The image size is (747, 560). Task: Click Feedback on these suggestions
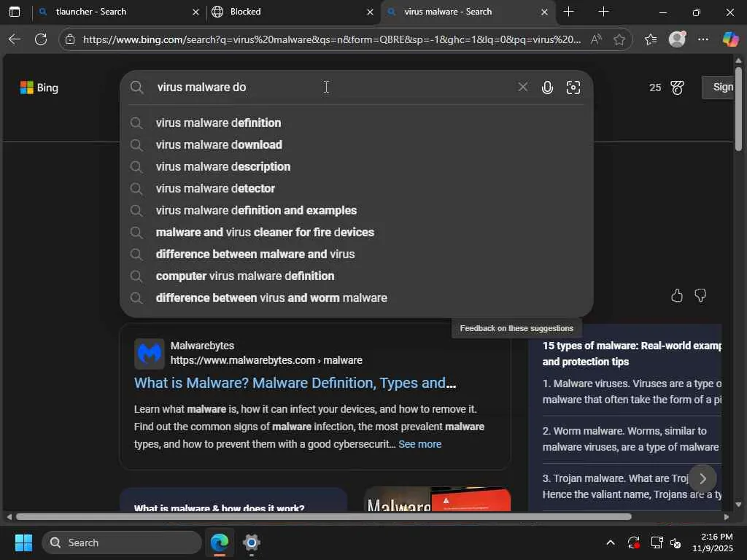point(516,328)
